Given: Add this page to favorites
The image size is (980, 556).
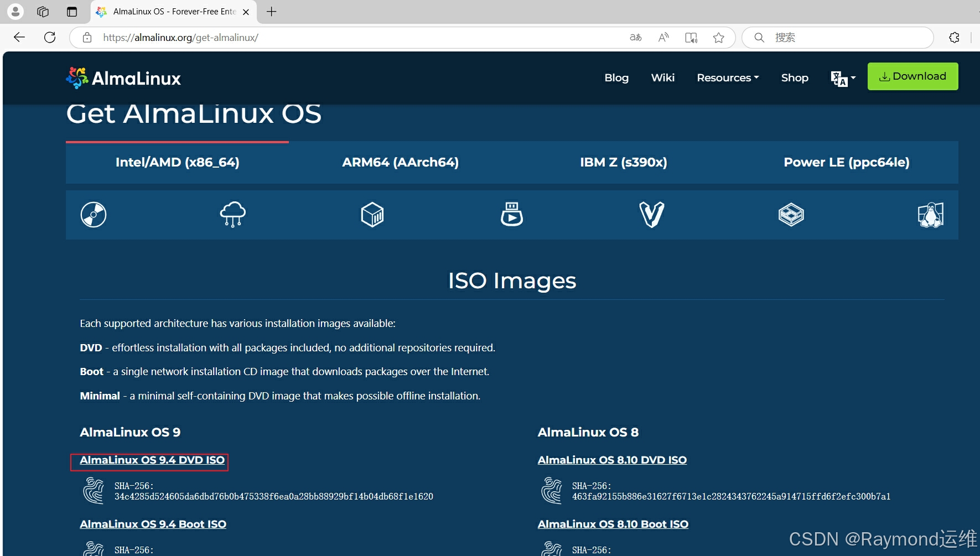Looking at the screenshot, I should click(719, 38).
